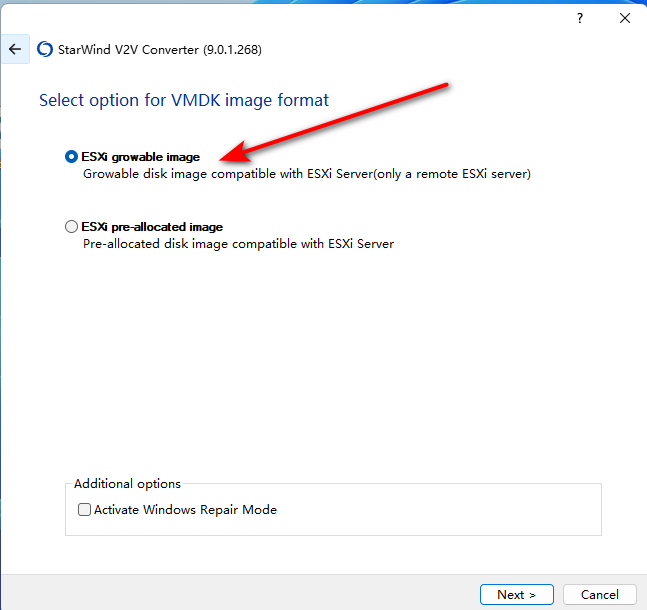Screen dimensions: 647x610
Task: Select the ESXi growable image radio button
Action: pyautogui.click(x=71, y=157)
